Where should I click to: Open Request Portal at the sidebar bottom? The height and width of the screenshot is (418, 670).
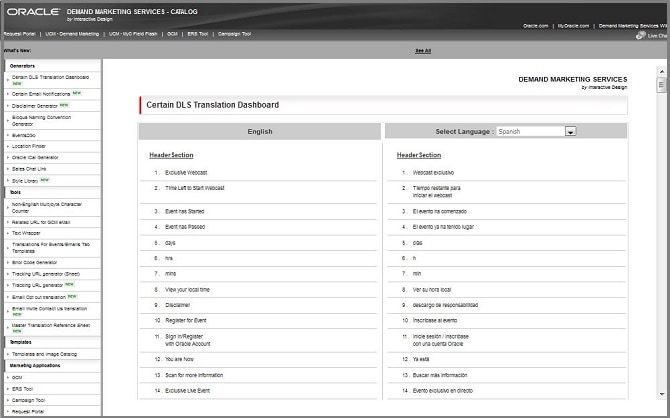[28, 412]
